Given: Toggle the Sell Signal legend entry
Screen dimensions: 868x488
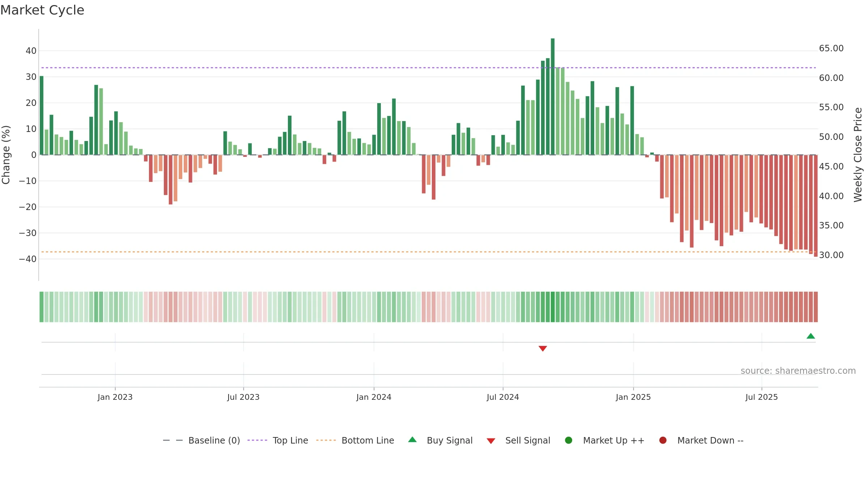Looking at the screenshot, I should coord(518,440).
